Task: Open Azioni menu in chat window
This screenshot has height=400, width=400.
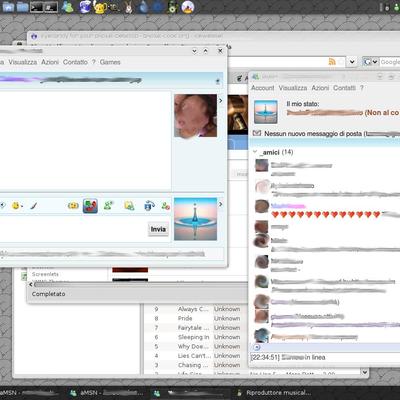Action: [x=50, y=62]
